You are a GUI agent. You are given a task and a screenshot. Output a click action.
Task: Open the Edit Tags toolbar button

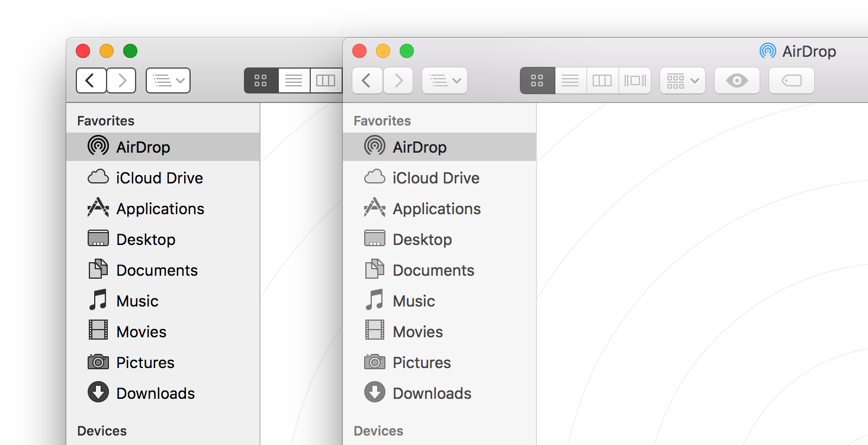click(x=792, y=80)
